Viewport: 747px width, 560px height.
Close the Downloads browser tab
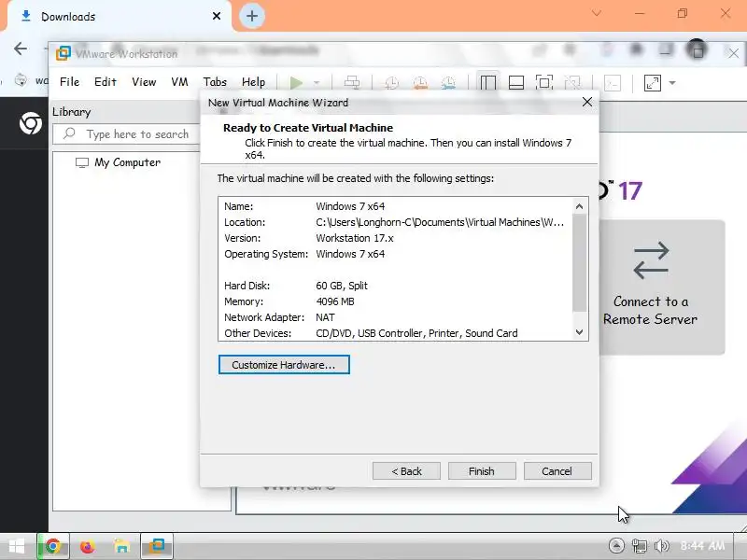point(217,16)
